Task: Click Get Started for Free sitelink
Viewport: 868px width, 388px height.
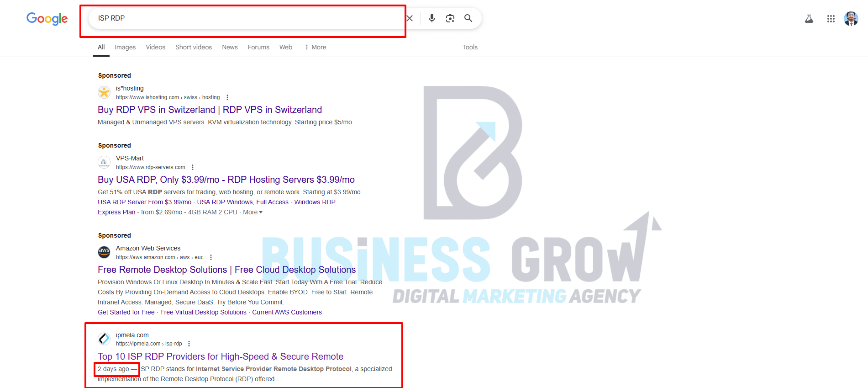Action: click(x=126, y=312)
